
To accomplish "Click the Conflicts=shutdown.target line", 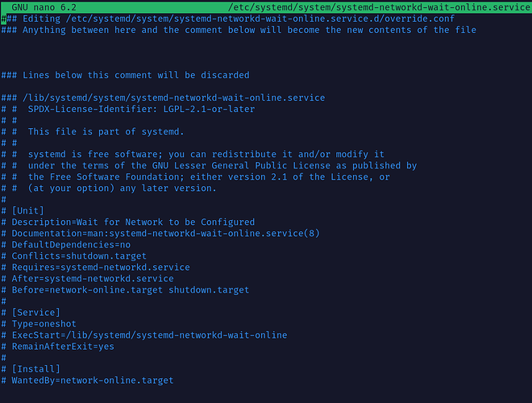I will [79, 256].
